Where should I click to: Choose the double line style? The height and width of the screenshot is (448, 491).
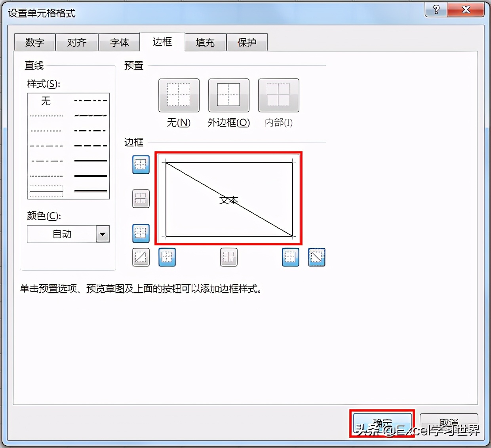91,191
